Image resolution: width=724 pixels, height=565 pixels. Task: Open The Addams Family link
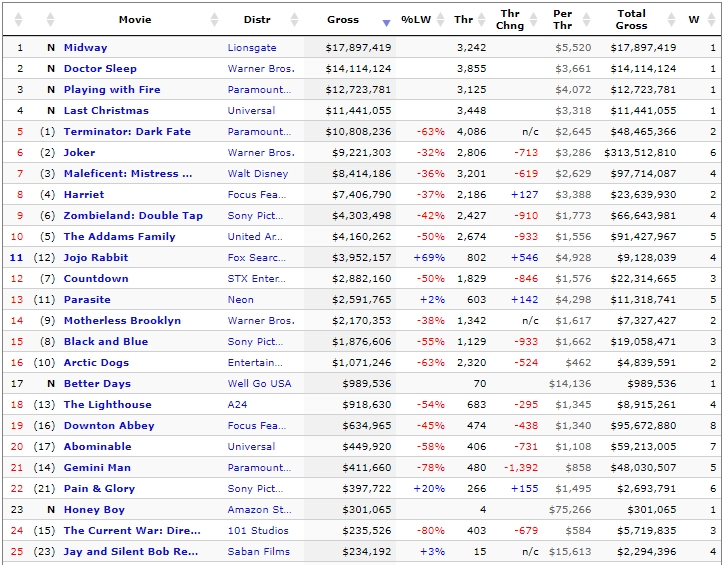(120, 236)
